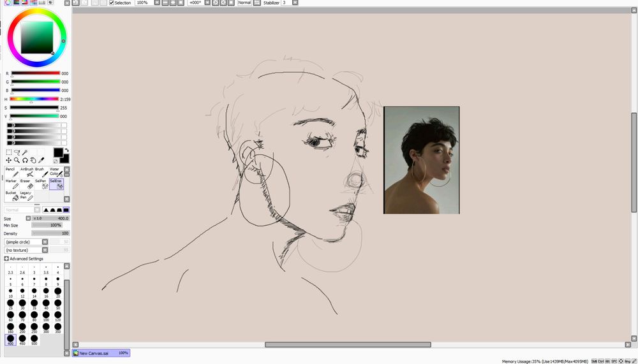The height and width of the screenshot is (364, 638).
Task: Choose brush size 500 preset
Action: pyautogui.click(x=34, y=340)
